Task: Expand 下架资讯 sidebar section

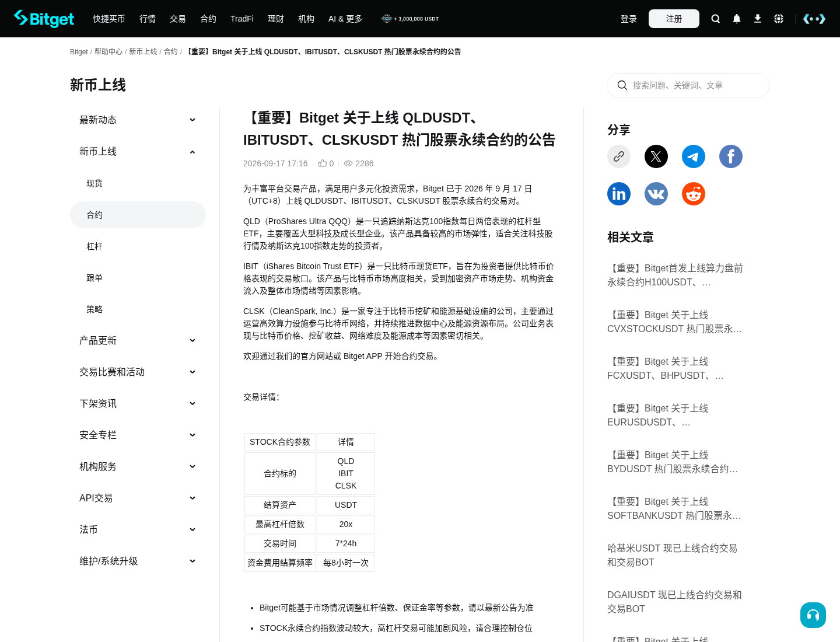Action: 138,403
